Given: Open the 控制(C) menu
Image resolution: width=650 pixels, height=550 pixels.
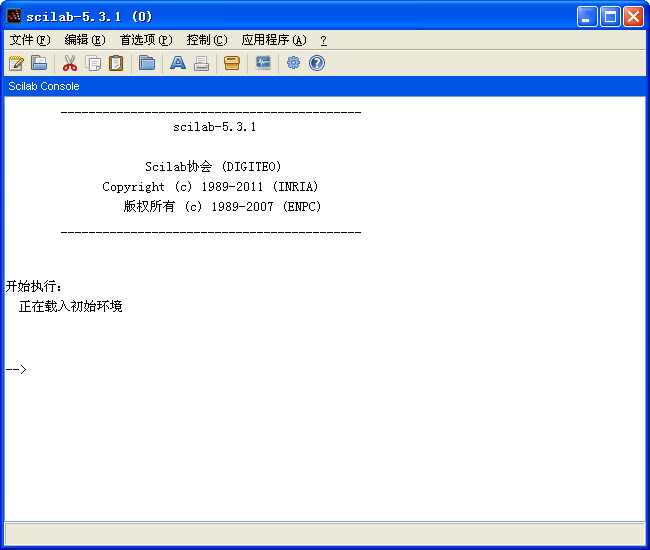Looking at the screenshot, I should [x=207, y=40].
